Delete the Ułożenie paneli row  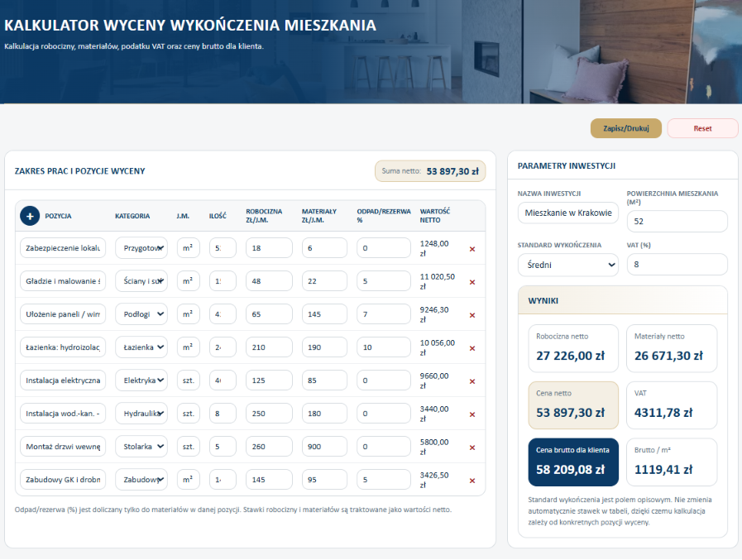(472, 315)
